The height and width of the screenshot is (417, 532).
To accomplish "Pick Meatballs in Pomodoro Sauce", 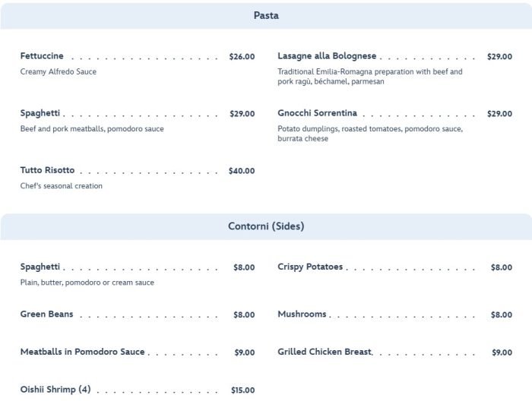I will click(x=82, y=352).
